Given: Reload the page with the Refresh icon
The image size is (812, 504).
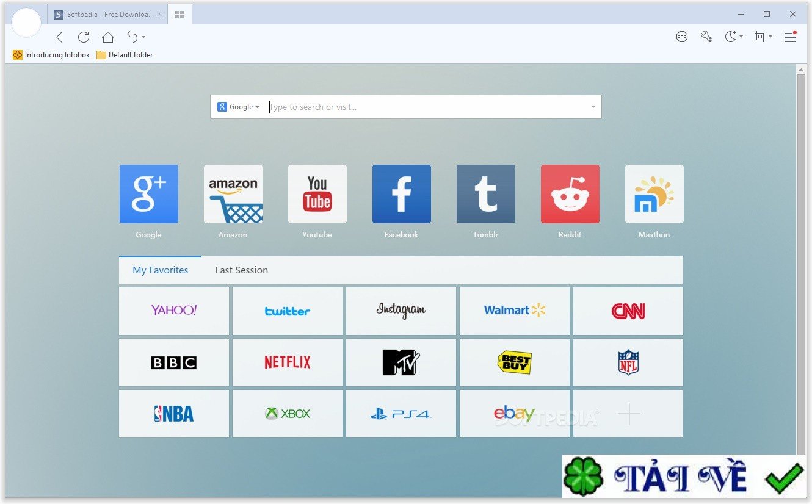Looking at the screenshot, I should tap(84, 37).
